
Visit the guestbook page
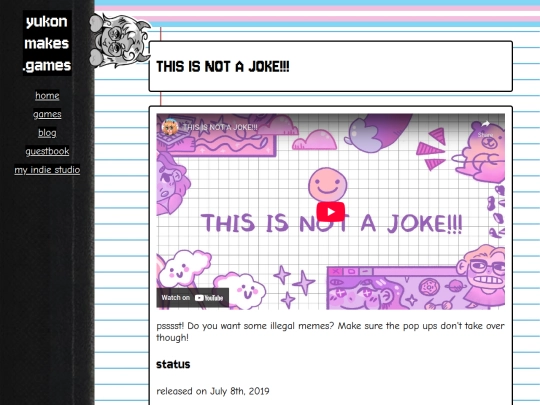47,151
